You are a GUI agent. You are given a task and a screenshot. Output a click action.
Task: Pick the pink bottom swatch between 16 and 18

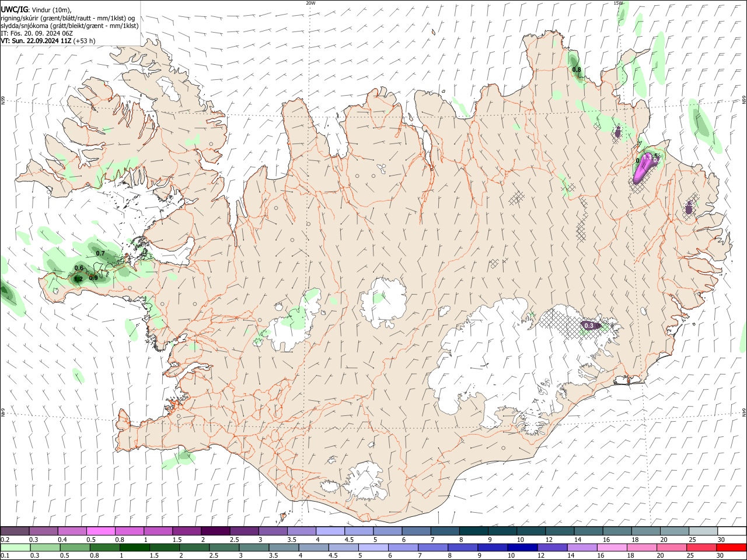tap(611, 547)
